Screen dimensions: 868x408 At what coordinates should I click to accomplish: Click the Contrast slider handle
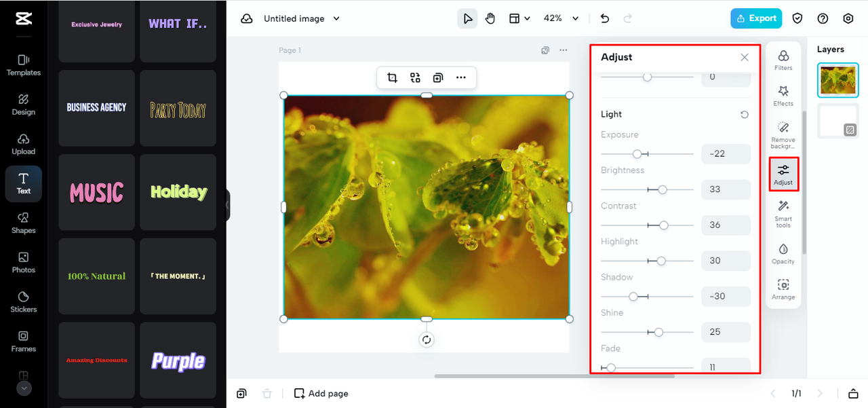click(664, 225)
